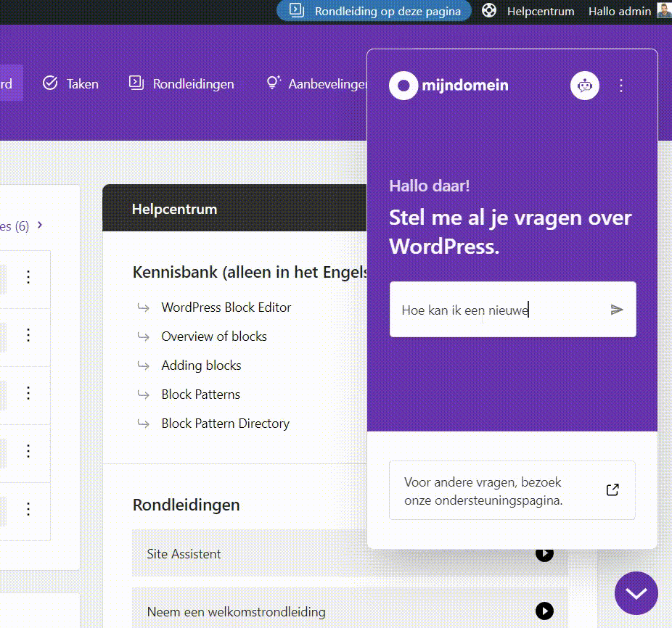Click the external link icon

[x=613, y=489]
